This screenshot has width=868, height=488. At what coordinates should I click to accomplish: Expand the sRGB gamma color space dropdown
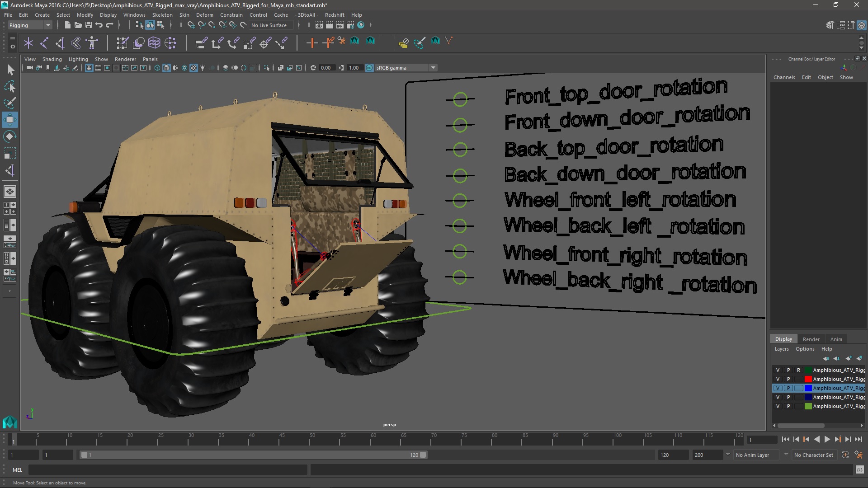click(433, 68)
